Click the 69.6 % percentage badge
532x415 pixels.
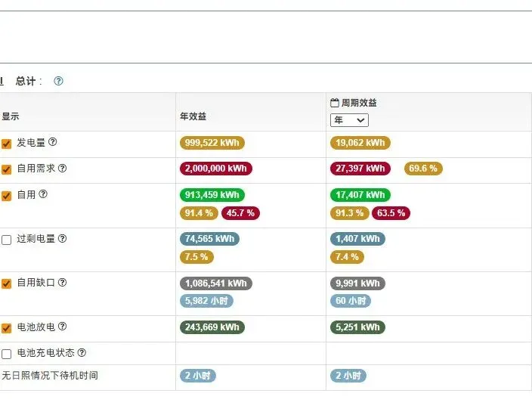pyautogui.click(x=423, y=169)
